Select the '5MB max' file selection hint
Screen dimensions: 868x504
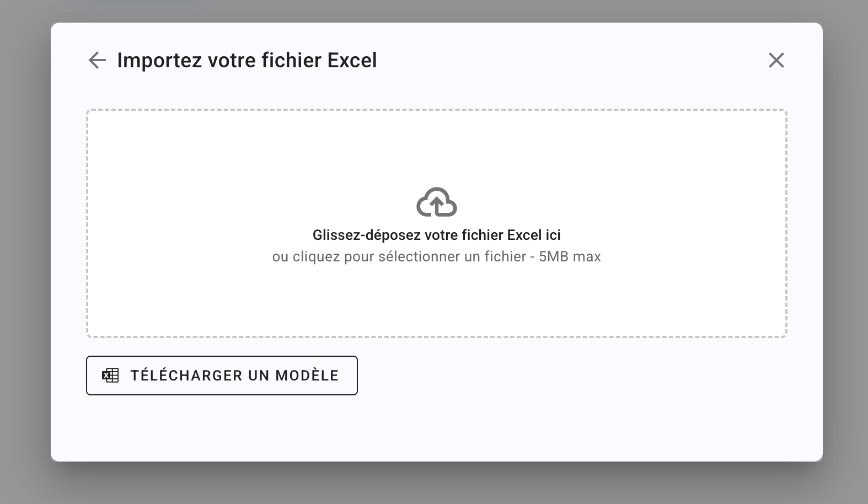pos(570,256)
